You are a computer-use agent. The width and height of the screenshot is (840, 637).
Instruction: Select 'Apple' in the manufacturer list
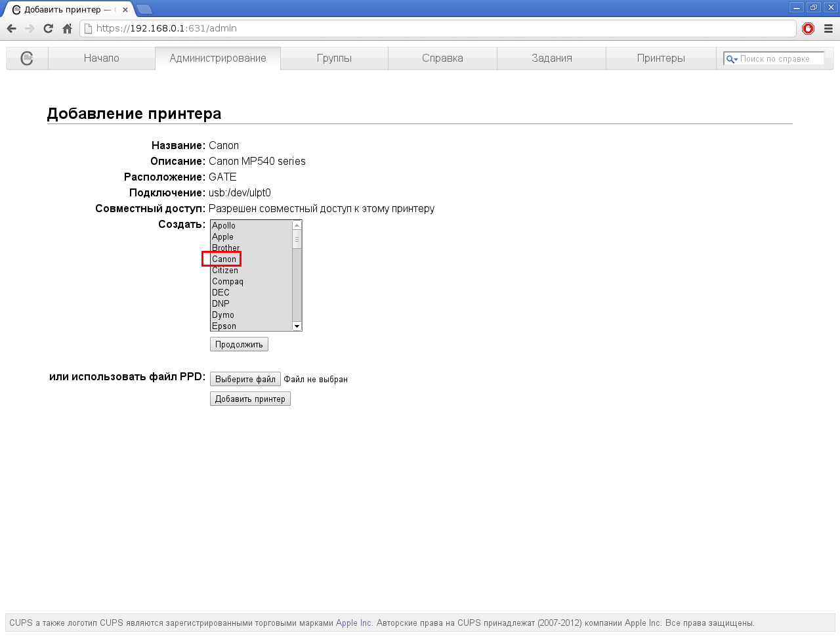251,236
